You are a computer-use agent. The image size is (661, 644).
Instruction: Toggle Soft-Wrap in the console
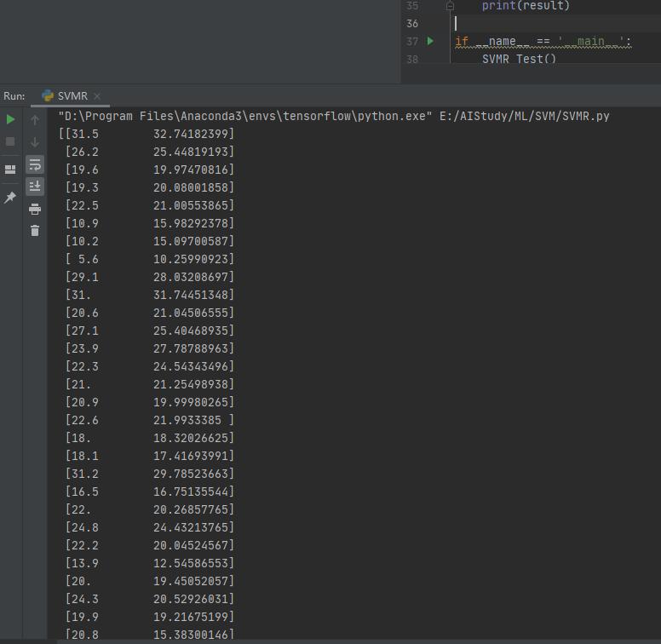tap(35, 164)
